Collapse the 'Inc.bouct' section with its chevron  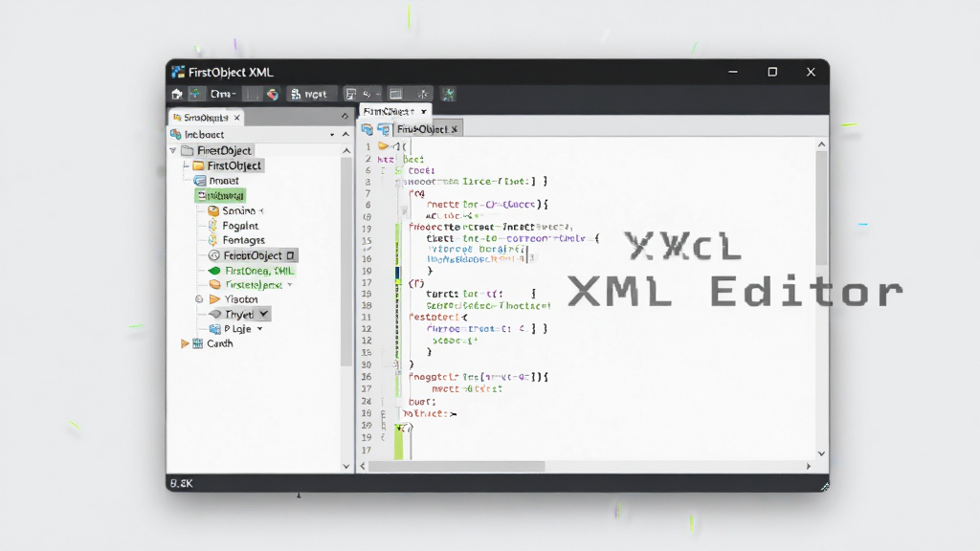point(345,134)
